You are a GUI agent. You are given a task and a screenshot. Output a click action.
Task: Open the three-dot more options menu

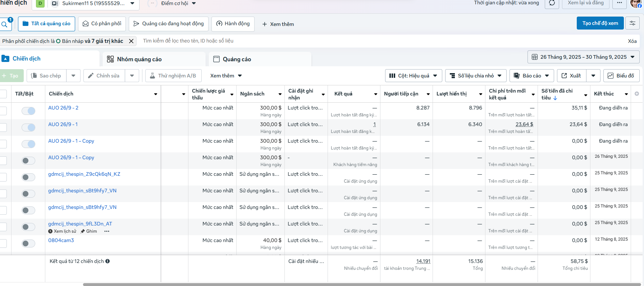coord(619,3)
